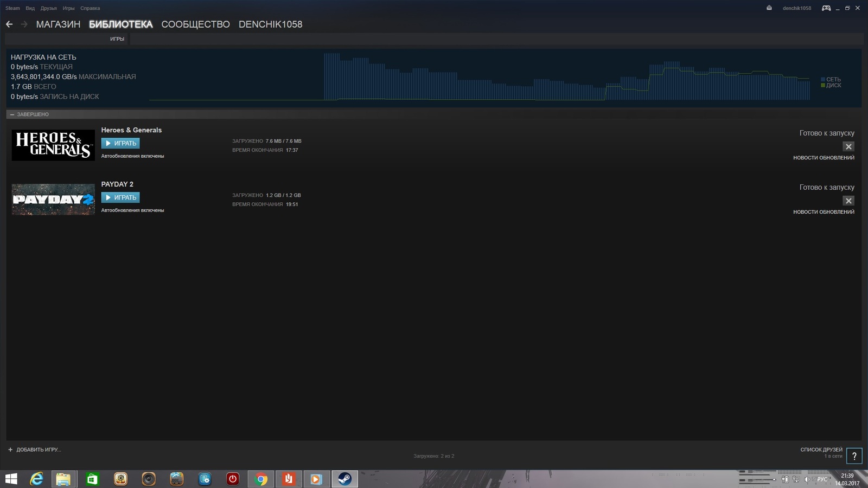Open Windows Start menu
The width and height of the screenshot is (868, 488).
tap(11, 479)
